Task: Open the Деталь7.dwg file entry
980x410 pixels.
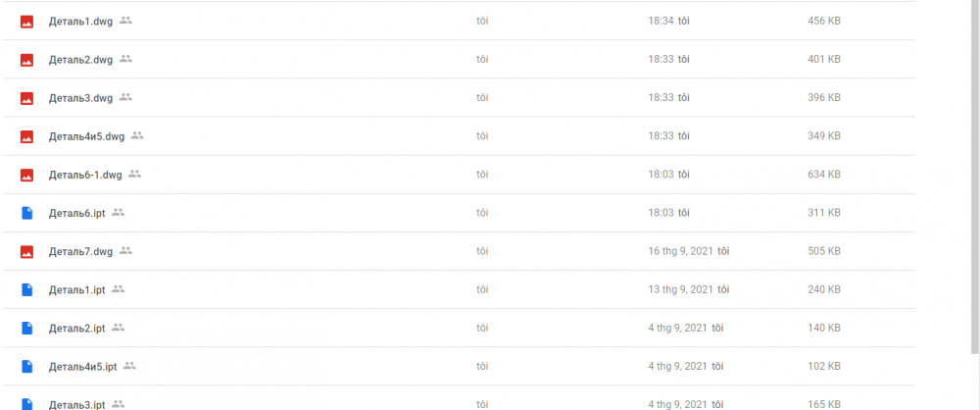Action: [80, 251]
